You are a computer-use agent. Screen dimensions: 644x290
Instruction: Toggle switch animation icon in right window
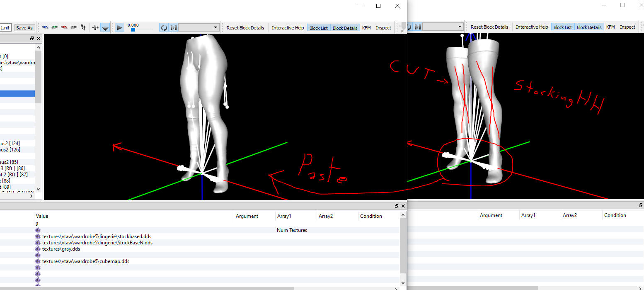click(x=418, y=27)
